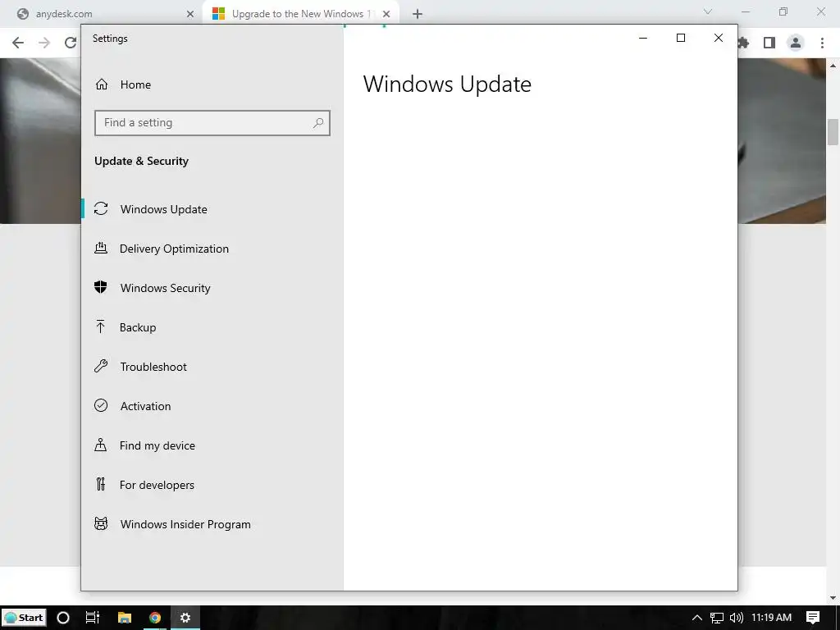This screenshot has width=840, height=630.
Task: Close the Upgrade to Windows tab
Action: click(x=386, y=14)
